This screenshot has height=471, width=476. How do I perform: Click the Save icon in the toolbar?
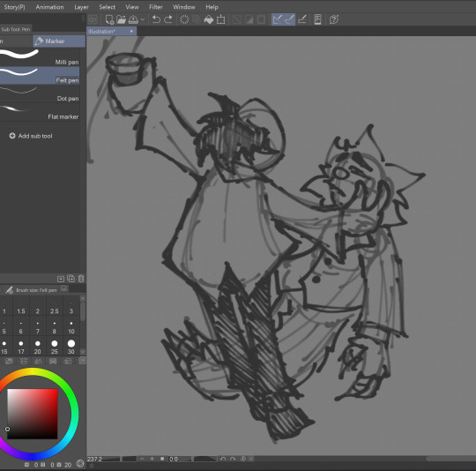click(133, 19)
